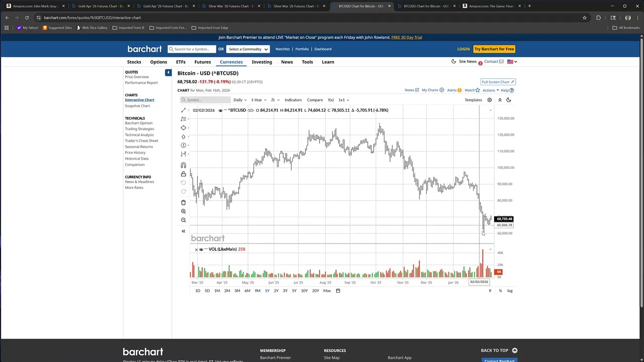This screenshot has width=644, height=362.
Task: Open the Actions dropdown
Action: coord(491,90)
